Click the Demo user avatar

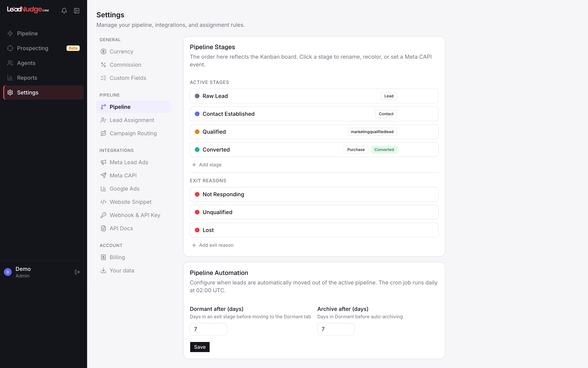click(8, 272)
